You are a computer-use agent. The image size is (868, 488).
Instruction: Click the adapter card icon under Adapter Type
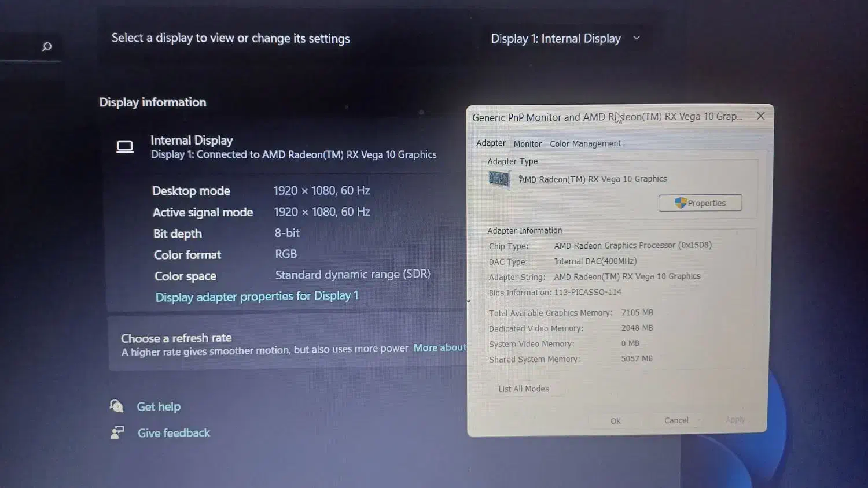(x=499, y=179)
